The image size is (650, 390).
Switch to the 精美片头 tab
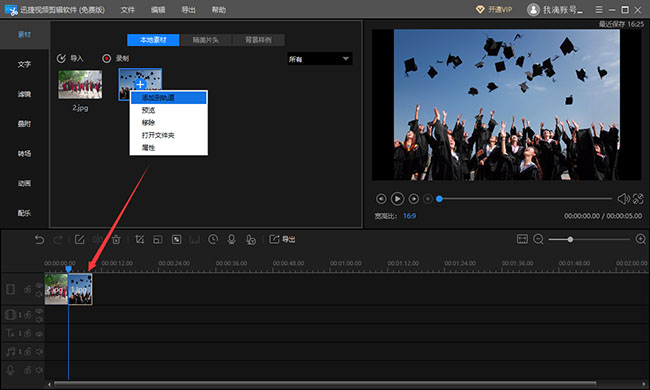tap(206, 40)
